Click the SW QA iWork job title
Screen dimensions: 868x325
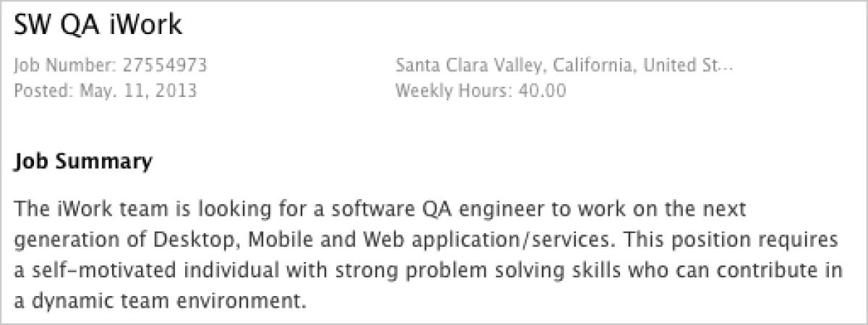click(98, 25)
